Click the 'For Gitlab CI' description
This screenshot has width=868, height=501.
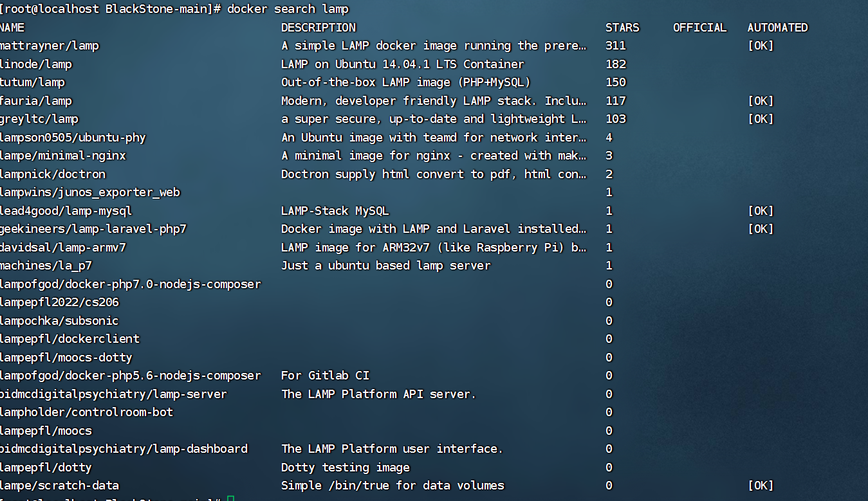tap(325, 376)
